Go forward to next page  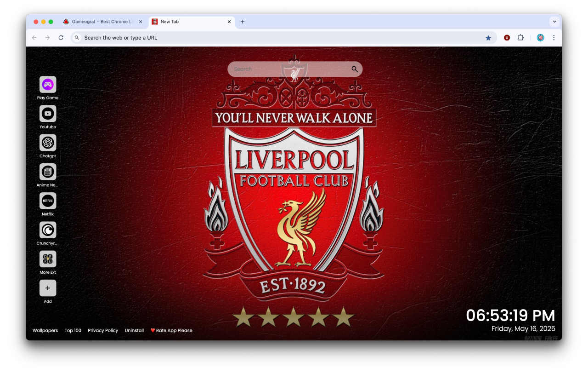[47, 38]
